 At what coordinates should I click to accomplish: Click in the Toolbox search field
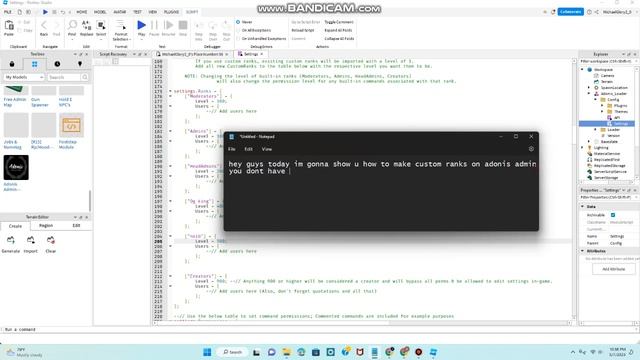64,77
